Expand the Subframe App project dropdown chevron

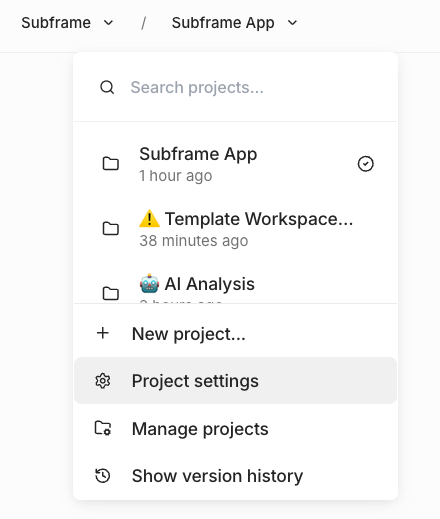(x=292, y=23)
